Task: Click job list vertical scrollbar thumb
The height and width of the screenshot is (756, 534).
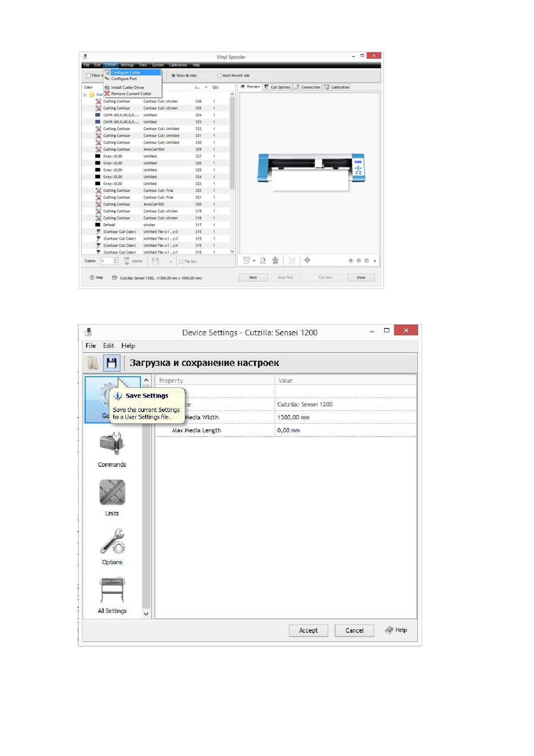Action: coord(232,143)
